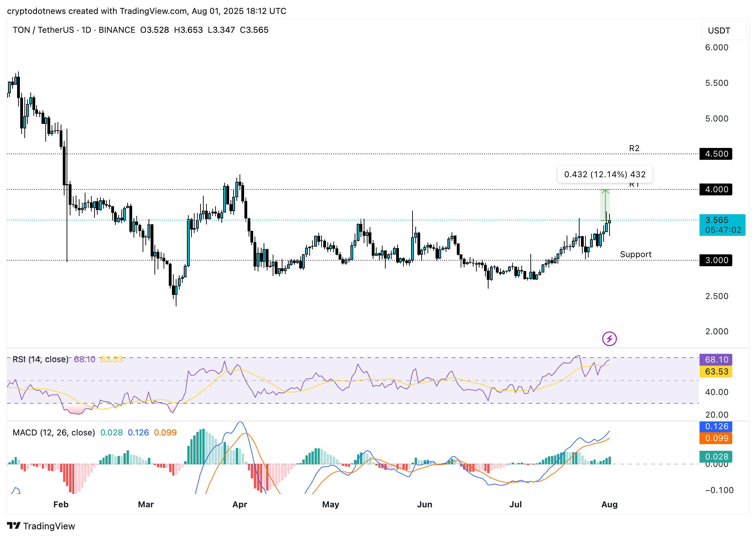Click the current price 3.565 countdown label

[722, 225]
